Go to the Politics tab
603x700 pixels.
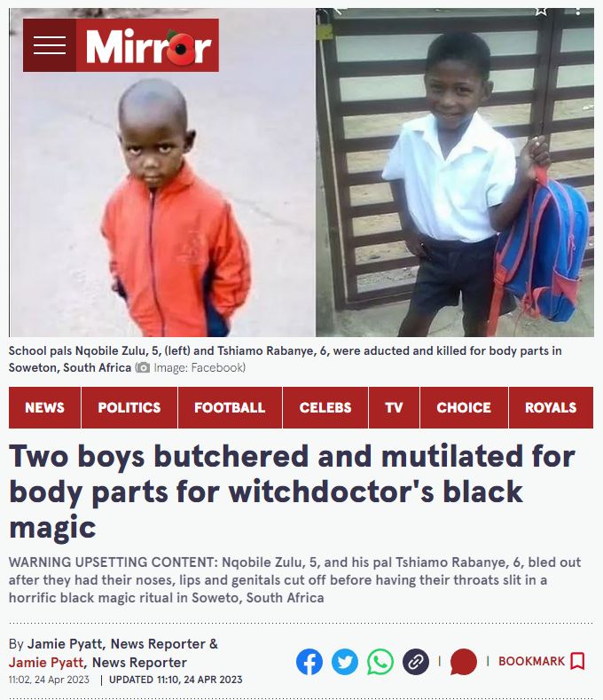click(x=129, y=407)
